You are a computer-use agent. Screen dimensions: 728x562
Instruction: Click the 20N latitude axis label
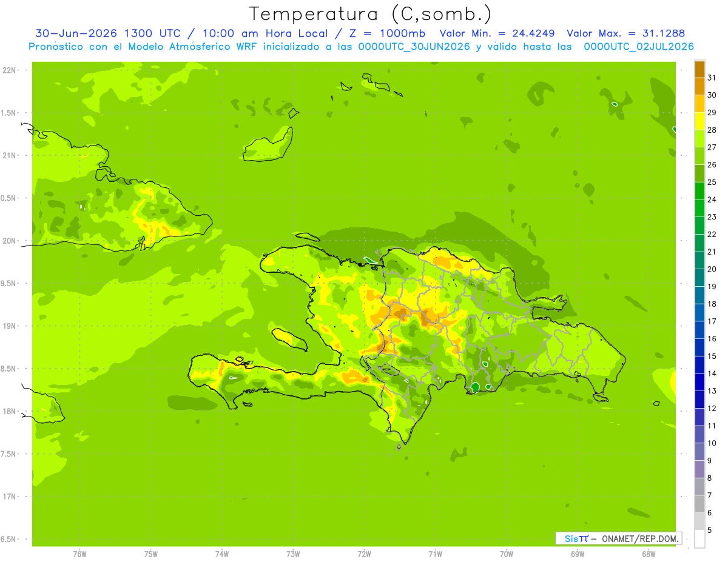coord(10,241)
